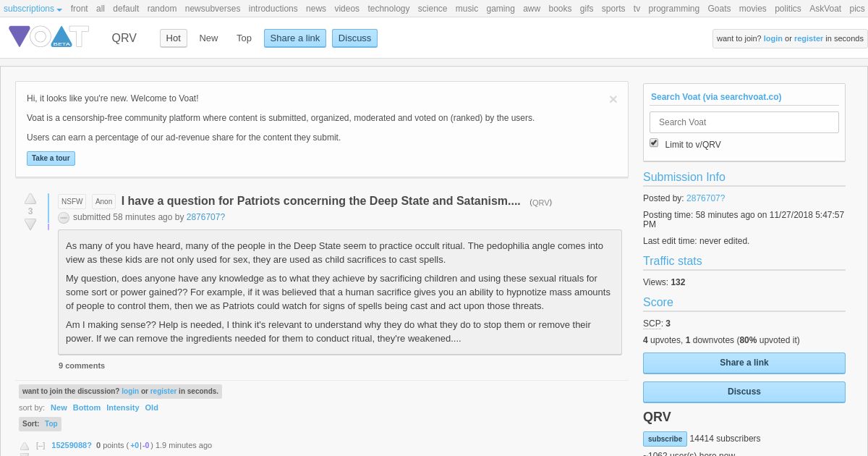Screen dimensions: 868x456
Task: Go to the technology subverse
Action: [x=388, y=9]
